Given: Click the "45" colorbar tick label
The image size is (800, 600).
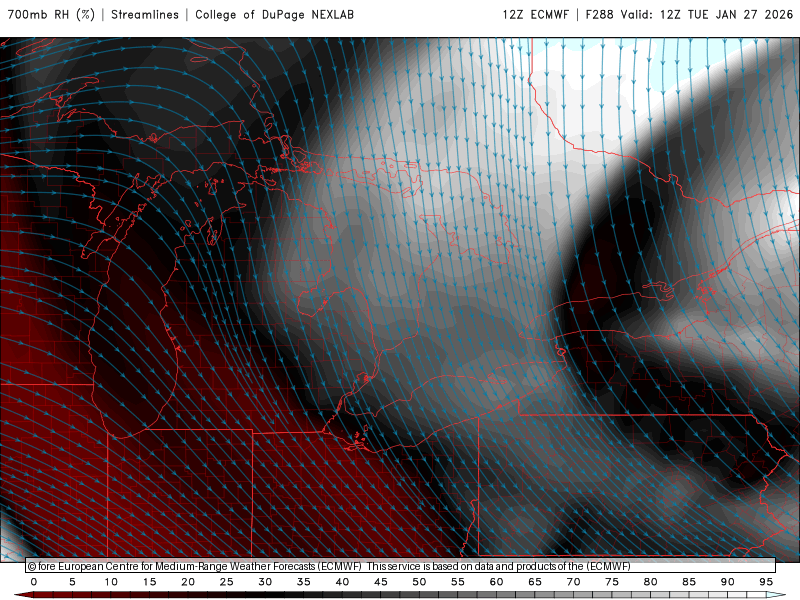Looking at the screenshot, I should tap(381, 582).
